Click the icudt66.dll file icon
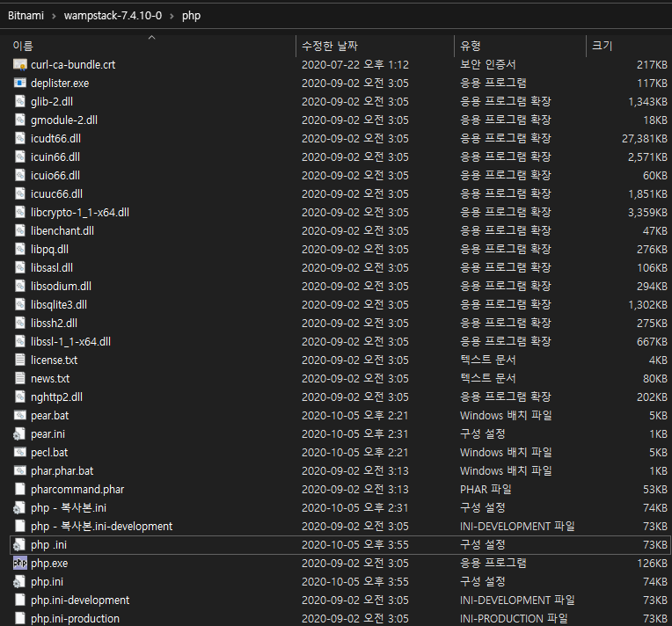 tap(20, 138)
